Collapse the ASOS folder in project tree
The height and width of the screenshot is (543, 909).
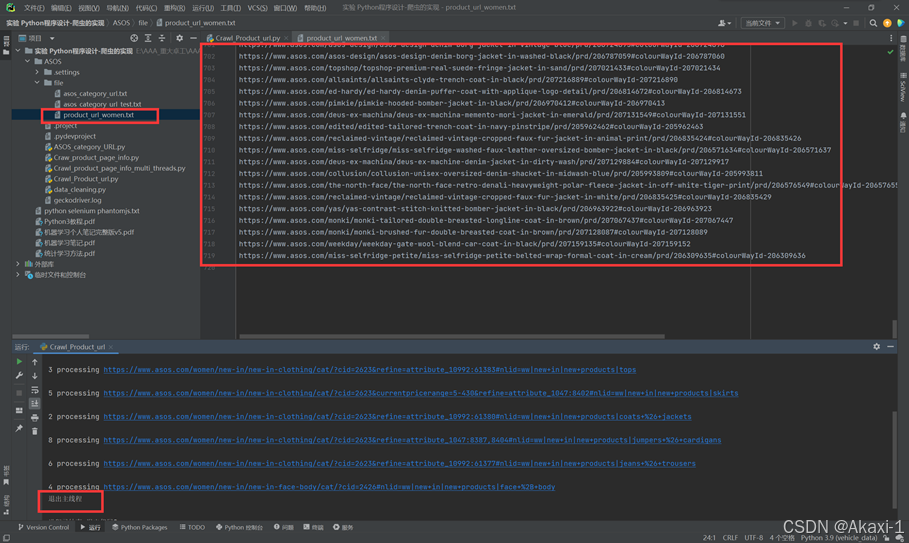click(27, 61)
